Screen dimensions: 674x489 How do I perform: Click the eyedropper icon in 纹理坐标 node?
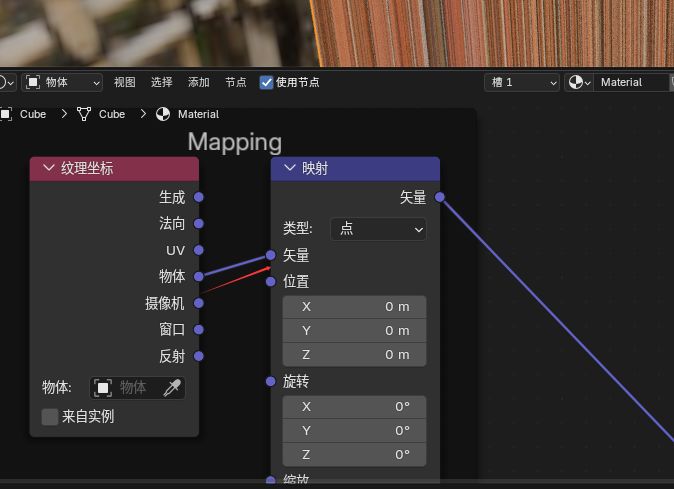(172, 388)
